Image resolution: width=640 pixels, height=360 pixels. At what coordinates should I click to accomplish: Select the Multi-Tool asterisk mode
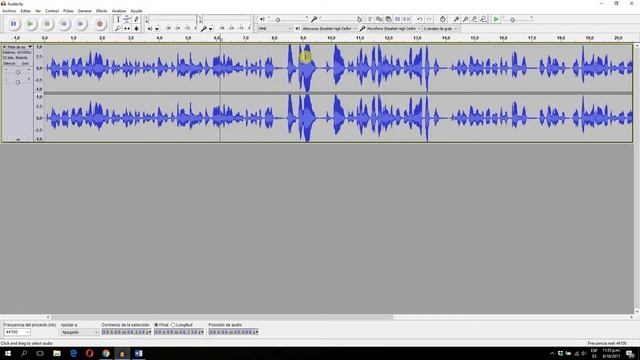136,29
